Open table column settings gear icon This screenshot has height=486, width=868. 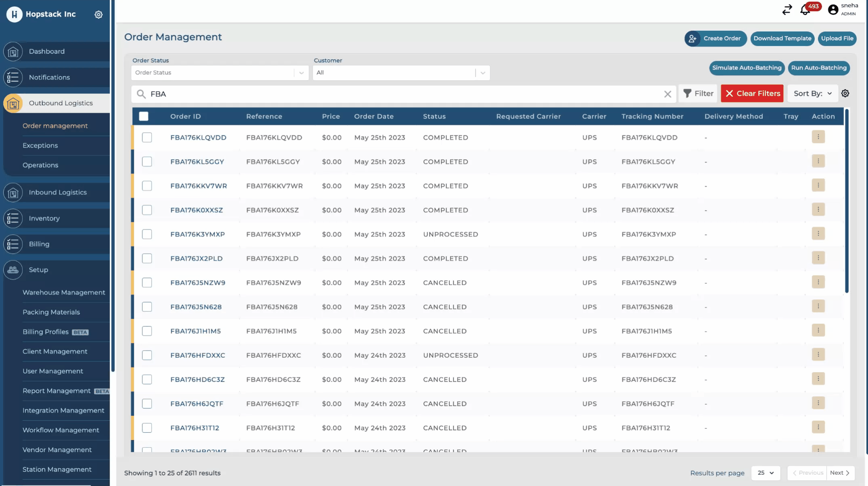coord(845,94)
